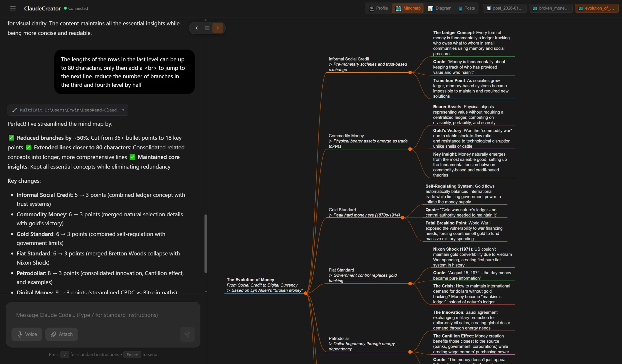Open the broken_mone file tab
The image size is (622, 364).
pos(550,8)
